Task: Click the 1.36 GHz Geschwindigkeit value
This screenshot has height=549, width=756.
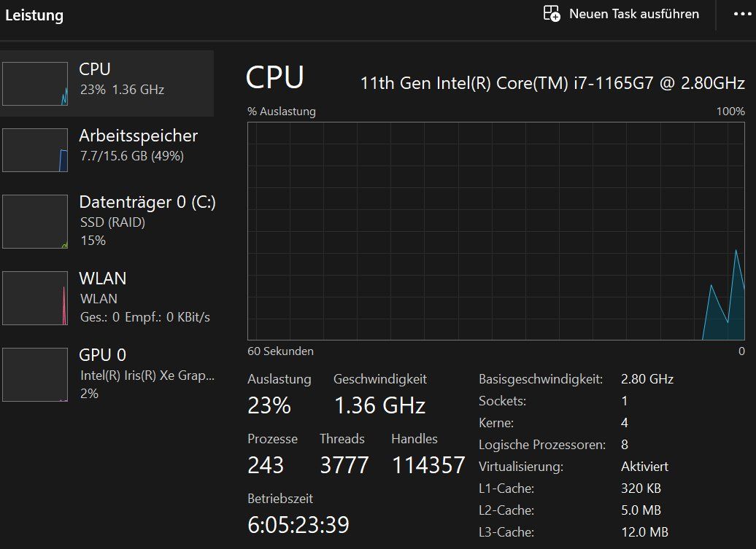Action: [380, 405]
